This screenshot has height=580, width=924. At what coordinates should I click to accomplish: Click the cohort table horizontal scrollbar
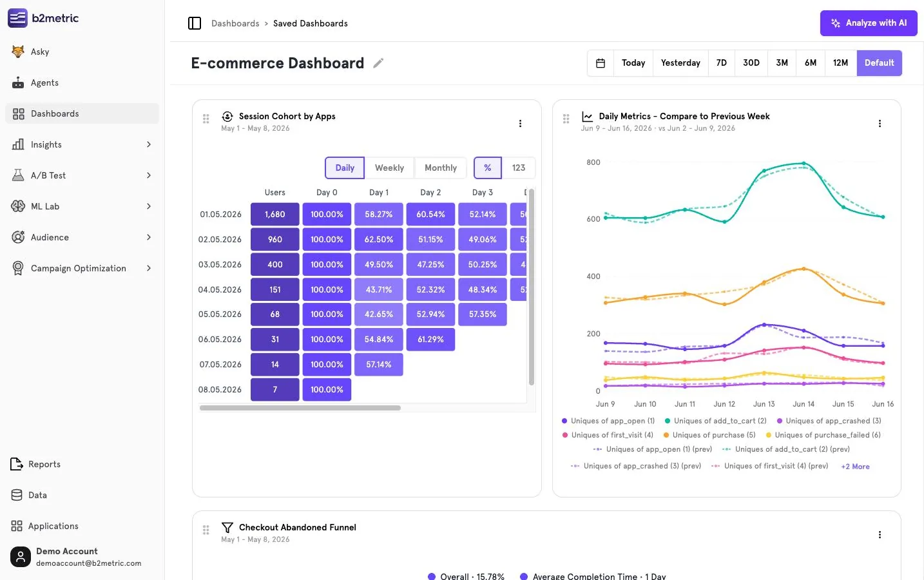click(300, 408)
